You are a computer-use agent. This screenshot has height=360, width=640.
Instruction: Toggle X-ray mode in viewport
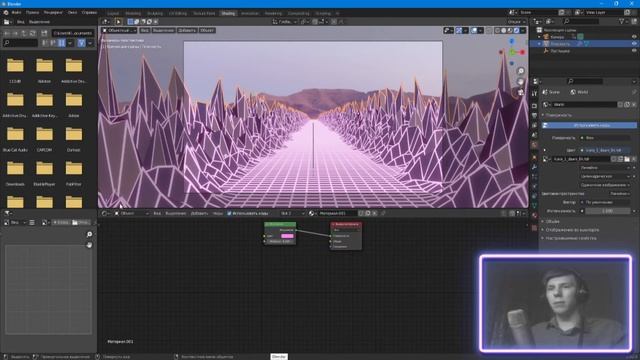coord(489,30)
